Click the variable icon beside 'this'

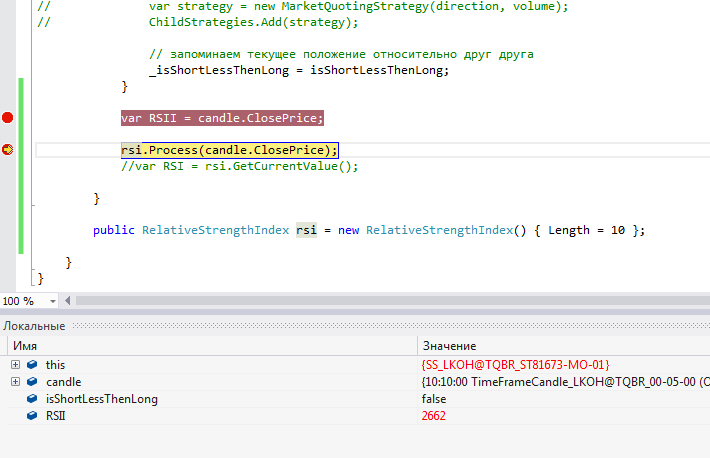pyautogui.click(x=32, y=365)
